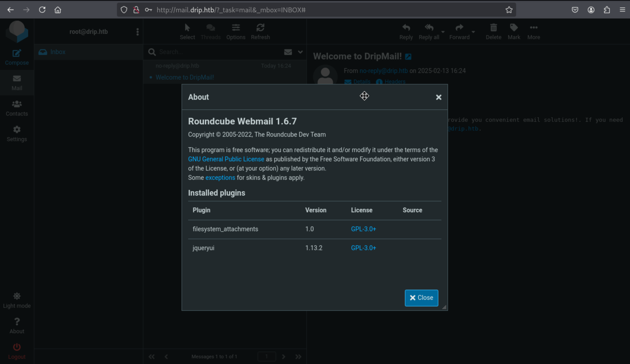Screen dimensions: 630x364
Task: Open the Settings gear icon
Action: [17, 129]
